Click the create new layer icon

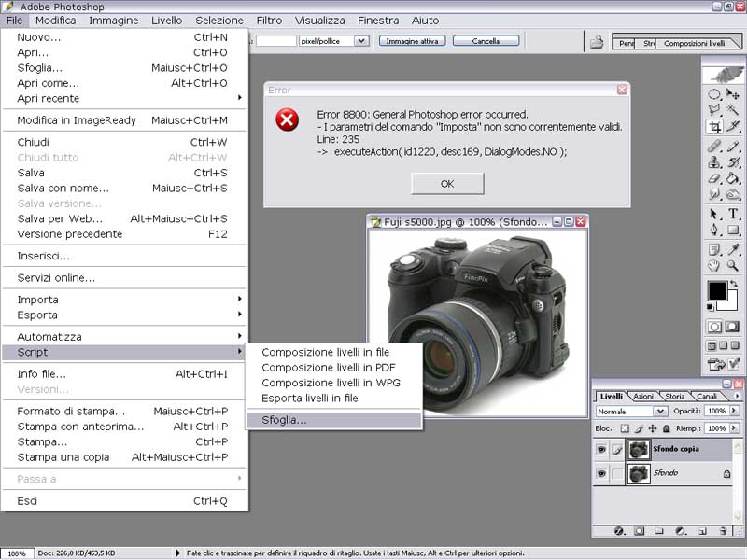click(x=702, y=530)
